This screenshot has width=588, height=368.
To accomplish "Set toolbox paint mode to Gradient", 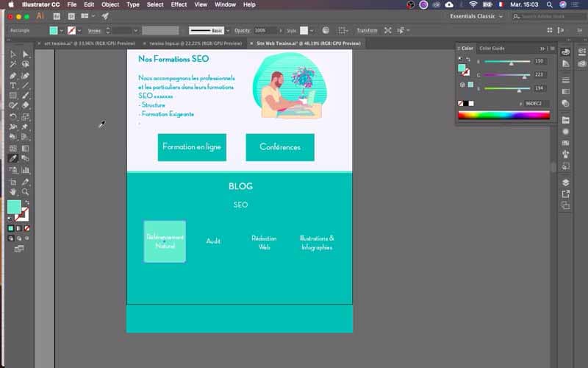I will [x=19, y=228].
